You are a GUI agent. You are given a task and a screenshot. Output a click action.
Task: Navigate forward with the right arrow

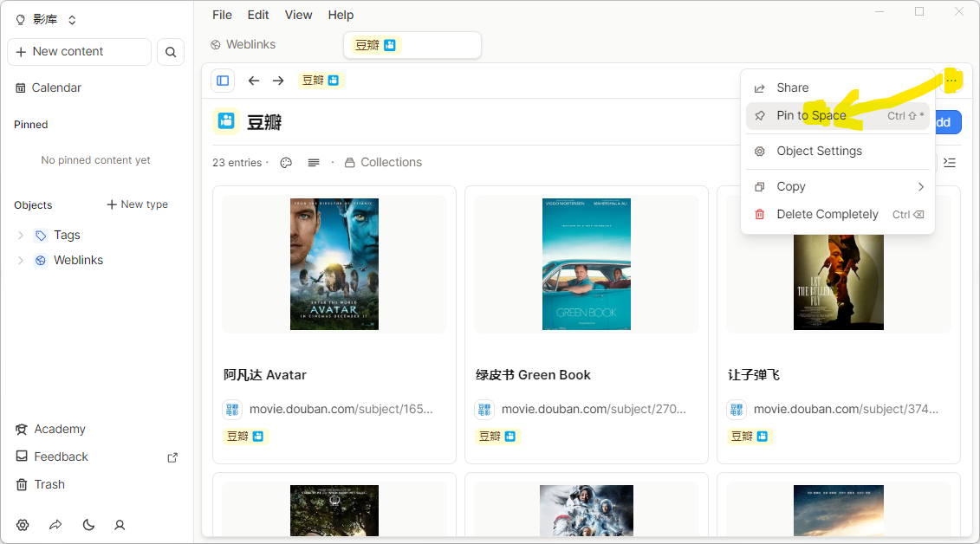click(278, 81)
